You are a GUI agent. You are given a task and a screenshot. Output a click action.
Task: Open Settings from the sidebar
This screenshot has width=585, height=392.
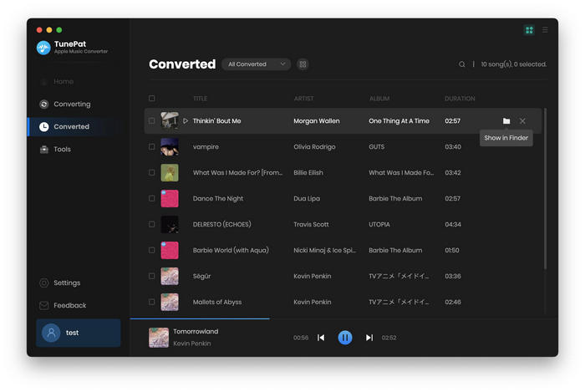[x=67, y=283]
